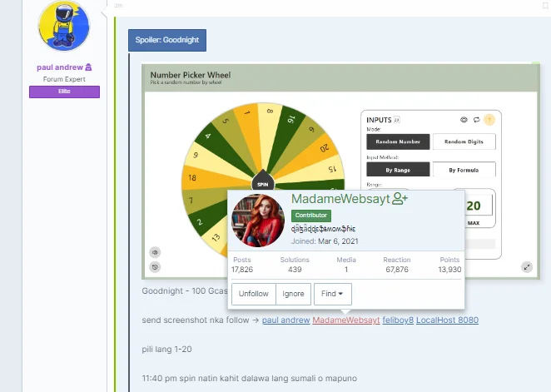Click 'Forum Expert' title text
Viewport: 551px width, 392px height.
coord(64,79)
